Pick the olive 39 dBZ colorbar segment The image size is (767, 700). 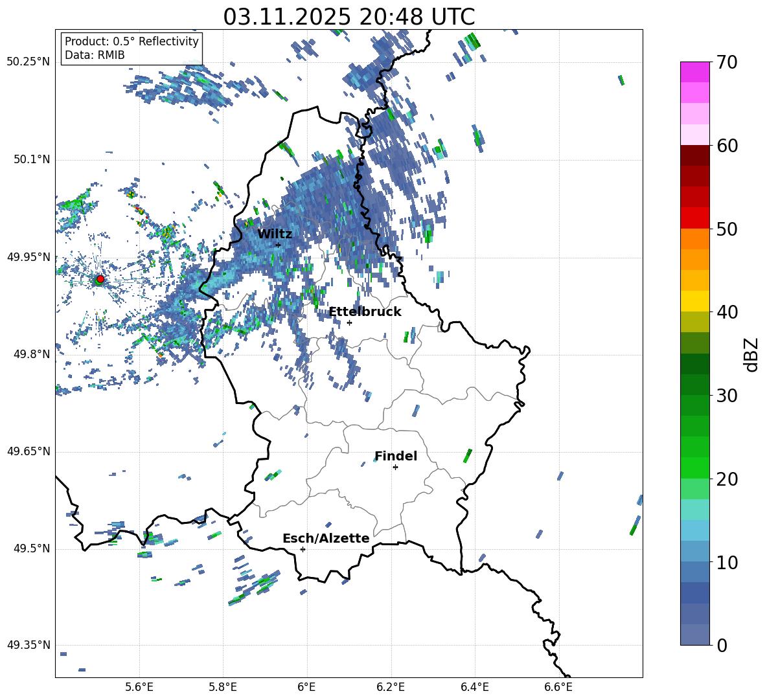pyautogui.click(x=695, y=322)
